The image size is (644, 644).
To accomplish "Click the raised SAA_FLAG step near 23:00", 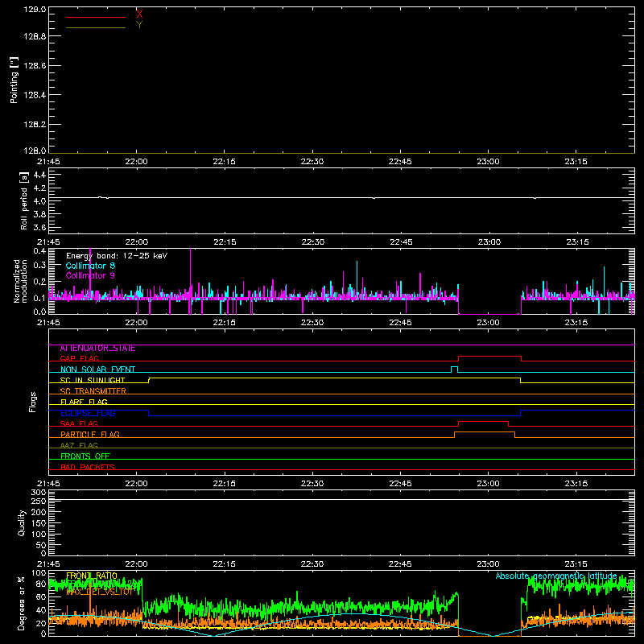I will click(484, 422).
